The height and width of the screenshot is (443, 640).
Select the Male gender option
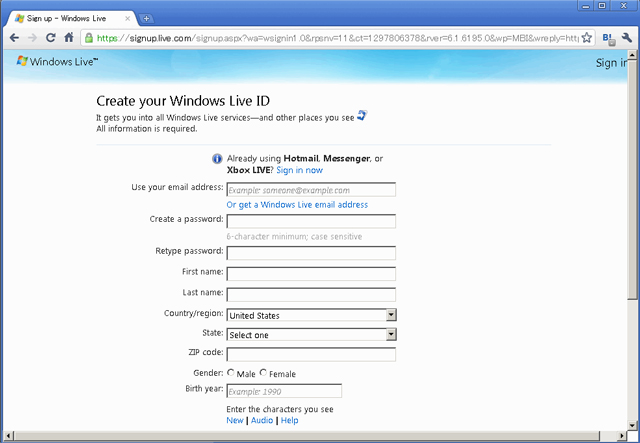coord(231,372)
